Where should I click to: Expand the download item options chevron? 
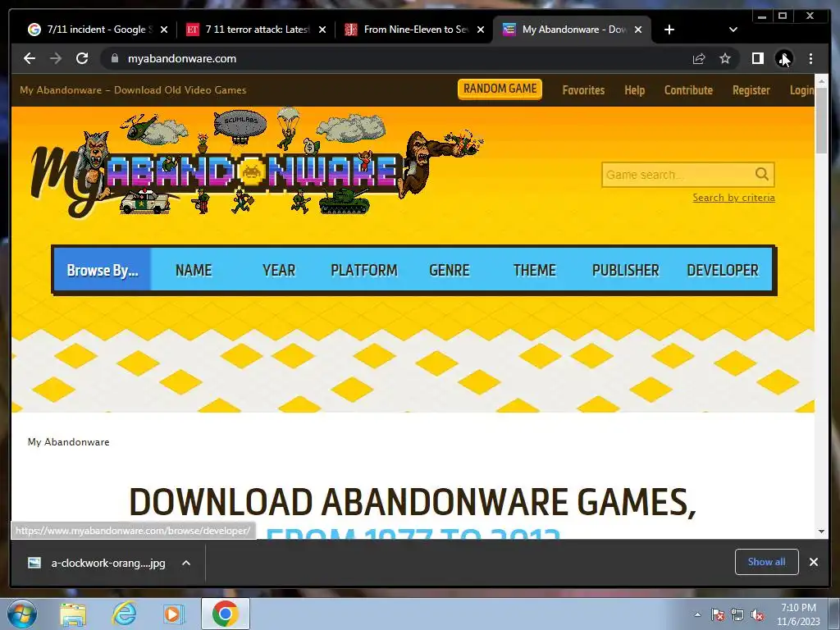186,563
